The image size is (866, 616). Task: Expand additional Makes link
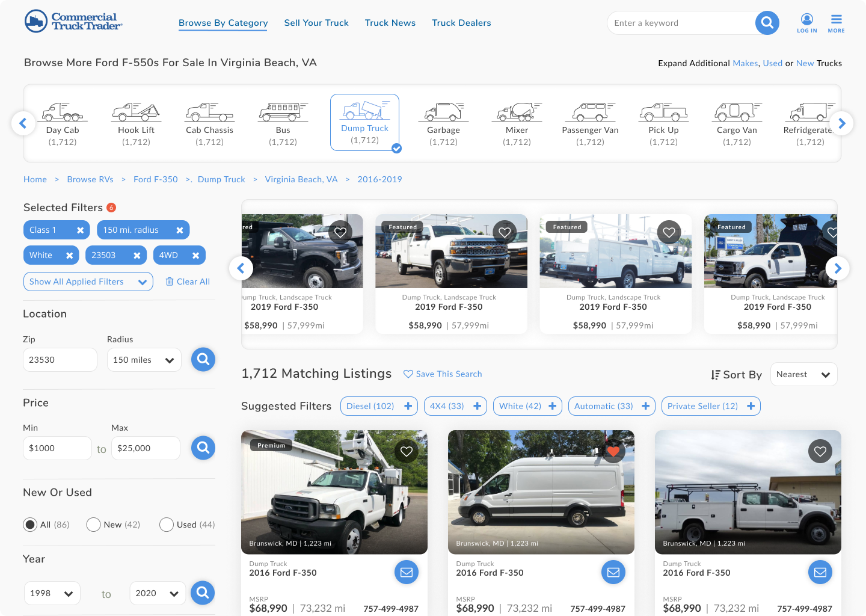[x=745, y=63]
